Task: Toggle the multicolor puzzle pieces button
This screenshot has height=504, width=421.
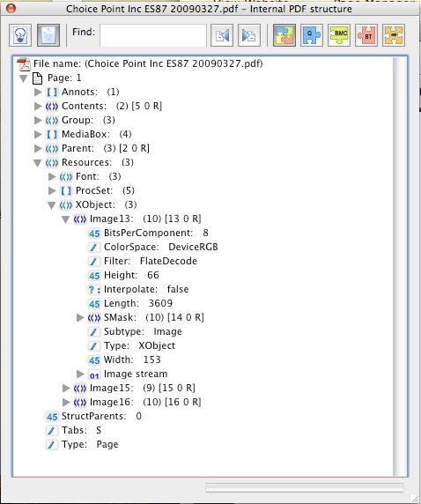Action: tap(284, 34)
